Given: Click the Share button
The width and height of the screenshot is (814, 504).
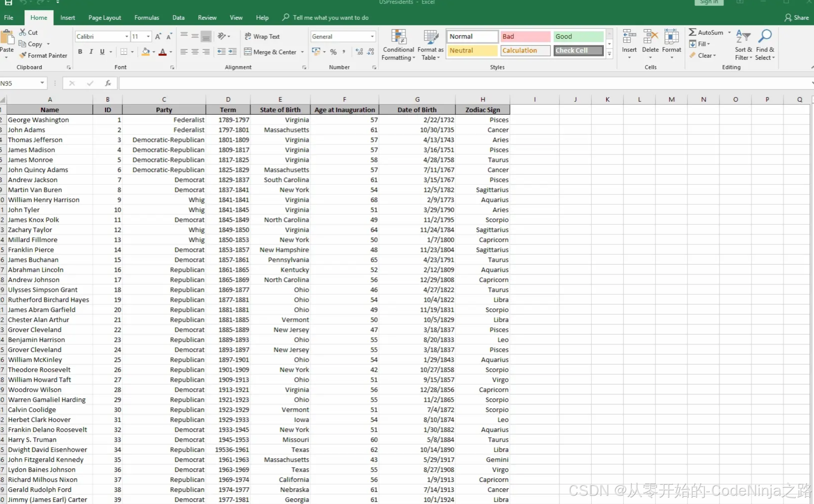Looking at the screenshot, I should pyautogui.click(x=797, y=17).
